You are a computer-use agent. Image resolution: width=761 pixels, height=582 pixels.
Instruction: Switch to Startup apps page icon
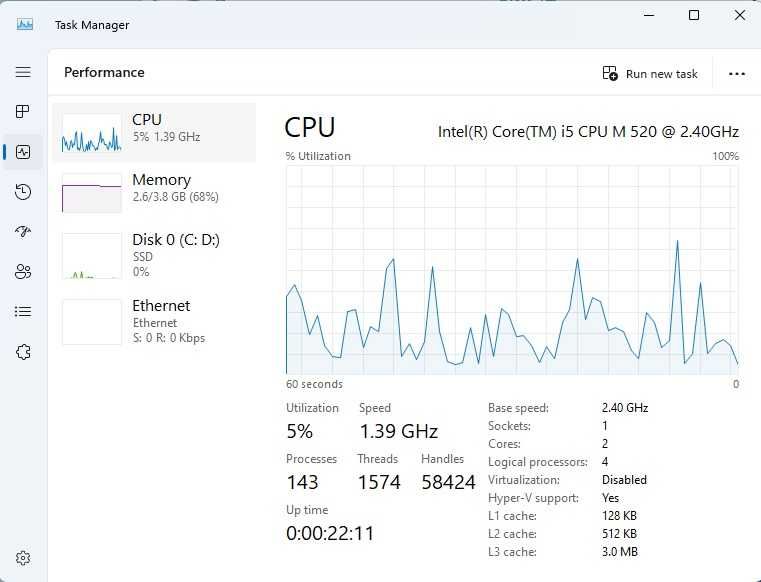coord(23,232)
